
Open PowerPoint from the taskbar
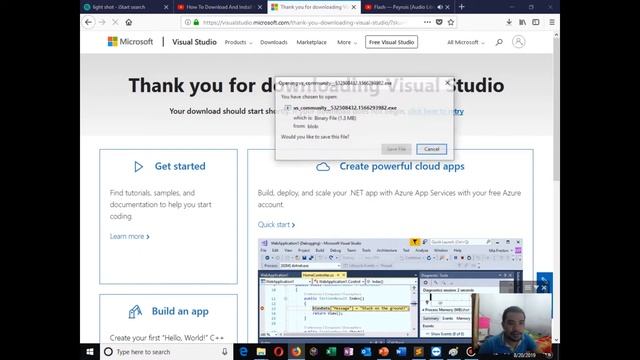click(384, 351)
